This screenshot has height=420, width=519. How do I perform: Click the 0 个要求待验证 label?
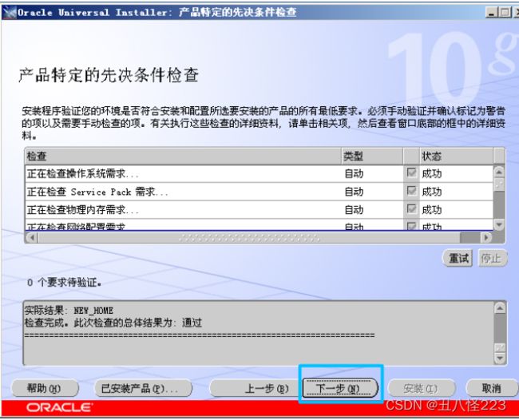tap(64, 283)
